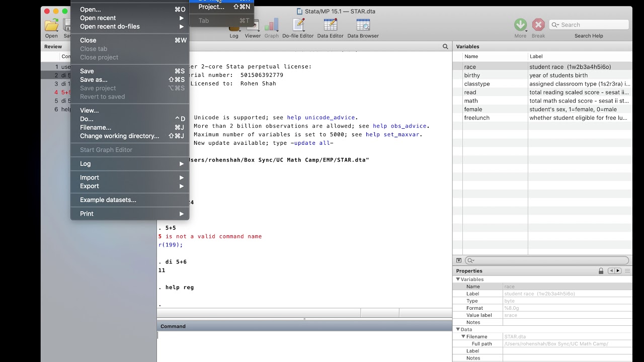The image size is (644, 362).
Task: Select the classtype variable row
Action: click(x=542, y=84)
